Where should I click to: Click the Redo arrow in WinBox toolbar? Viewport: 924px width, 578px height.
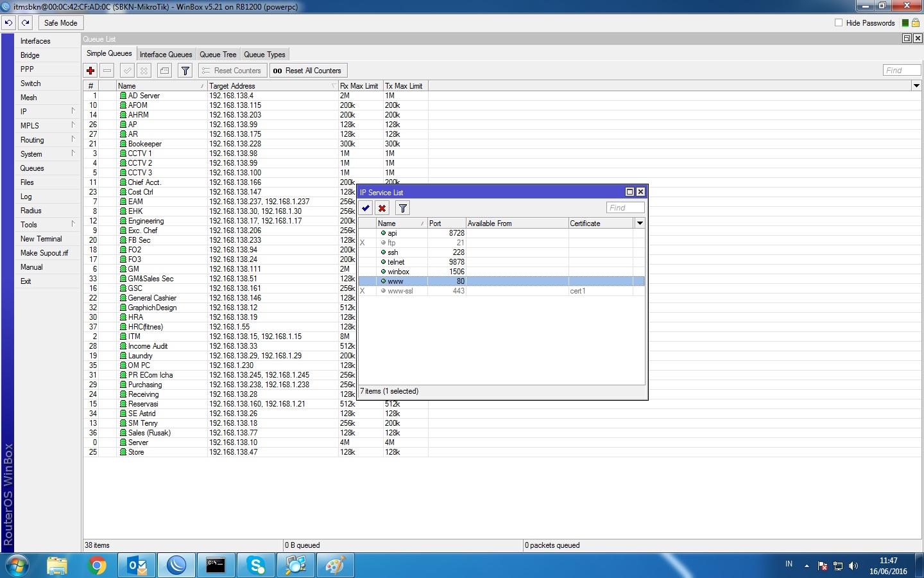(x=26, y=22)
